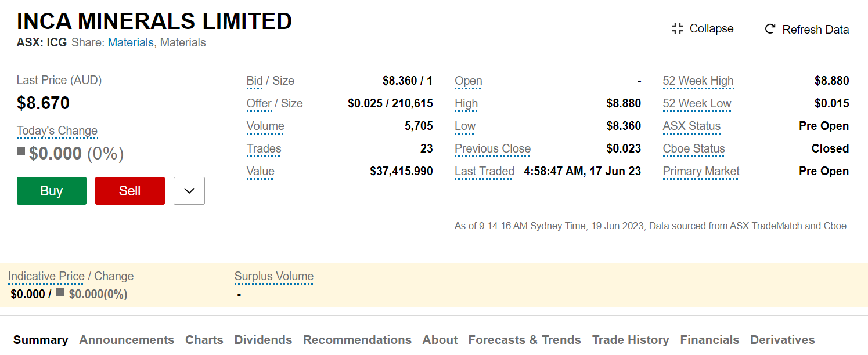
Task: Click the Collapse arrows icon
Action: (x=677, y=28)
